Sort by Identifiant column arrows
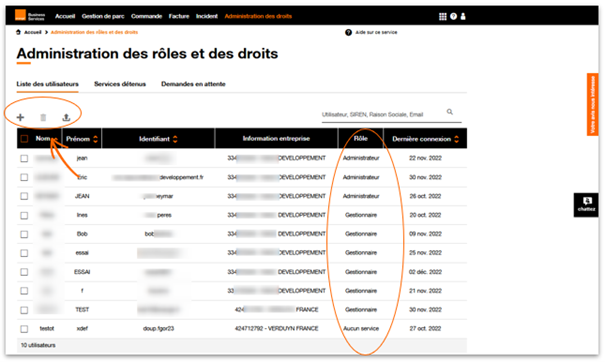 [x=175, y=139]
